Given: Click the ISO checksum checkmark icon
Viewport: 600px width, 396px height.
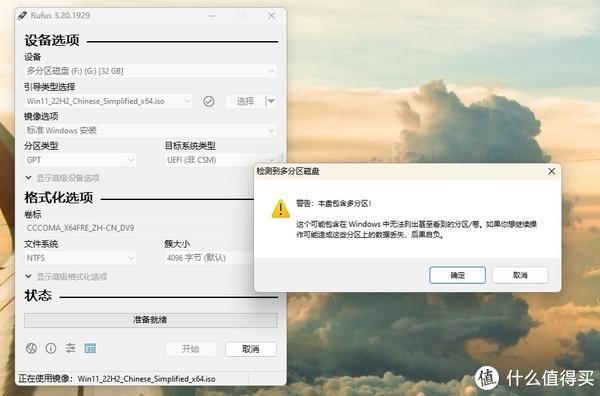Looking at the screenshot, I should click(x=209, y=101).
